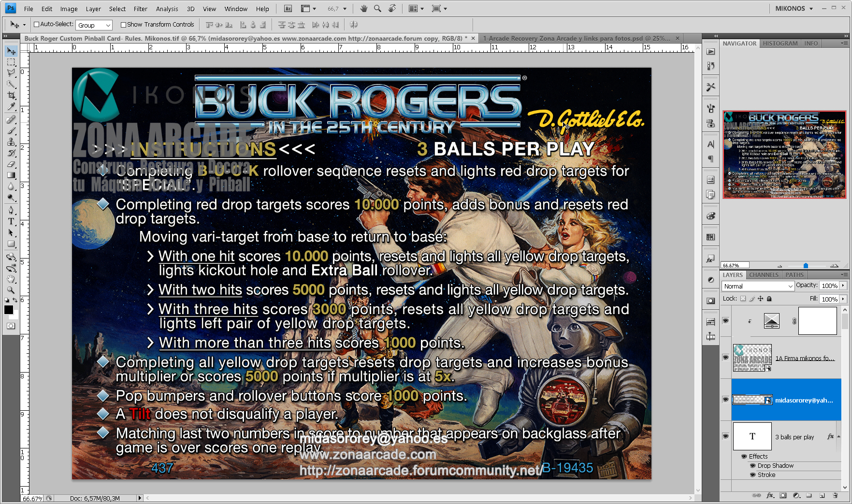
Task: Hide the midasororey@yah... layer
Action: [725, 400]
